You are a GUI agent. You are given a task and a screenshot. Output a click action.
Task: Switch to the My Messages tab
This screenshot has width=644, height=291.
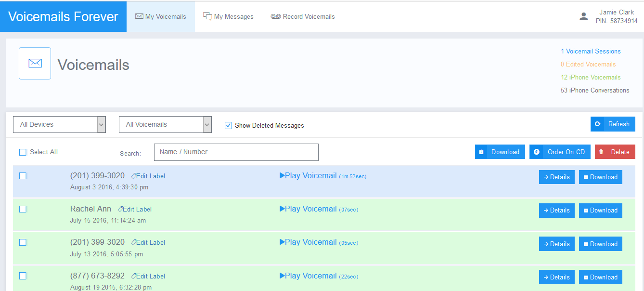228,16
